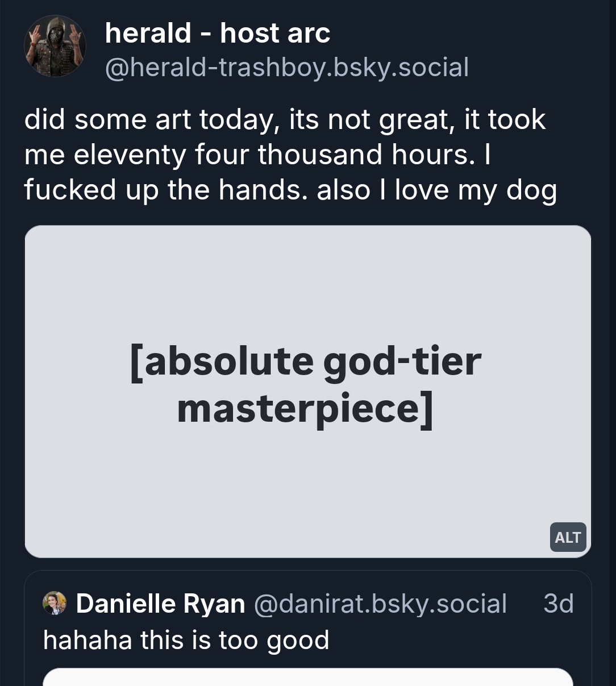Click the quoted text "hahaha this is too good"
The image size is (616, 686).
pyautogui.click(x=186, y=640)
